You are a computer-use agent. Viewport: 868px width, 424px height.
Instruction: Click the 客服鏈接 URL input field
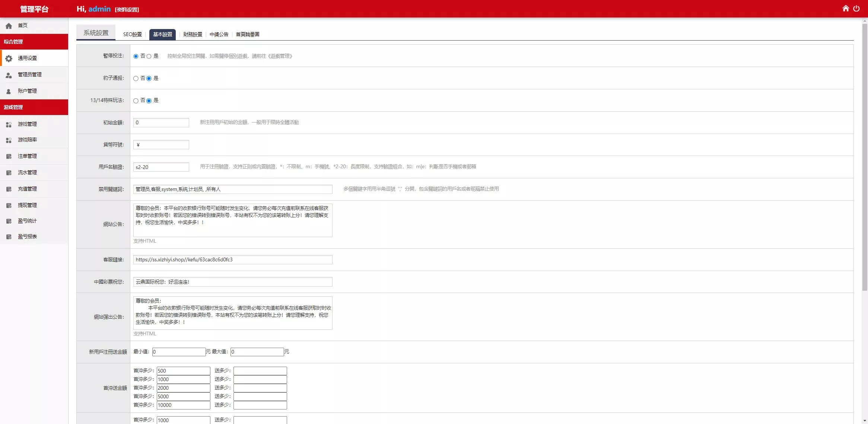232,259
